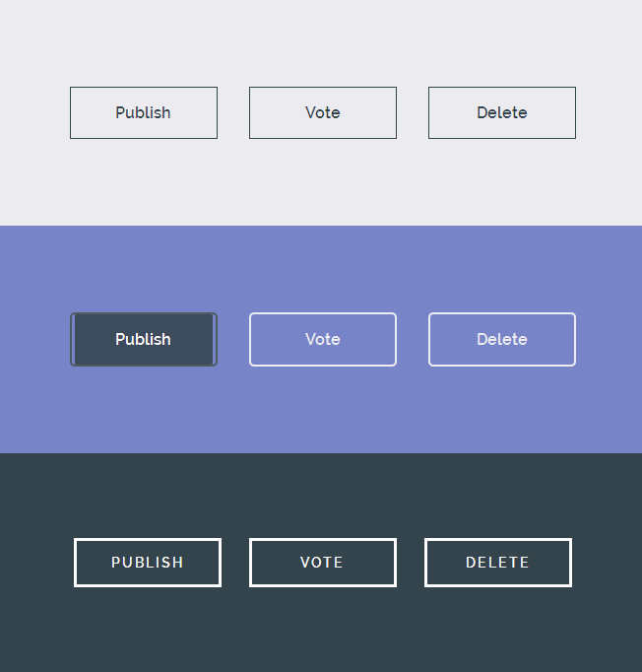642x672 pixels.
Task: Click the uppercase DELETE button
Action: pyautogui.click(x=498, y=563)
